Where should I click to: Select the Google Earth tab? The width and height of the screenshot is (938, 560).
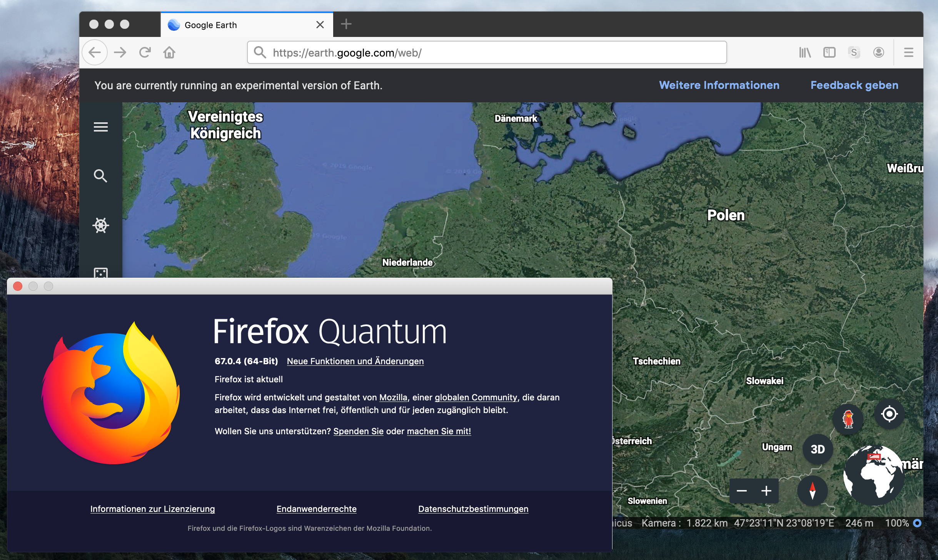click(247, 25)
